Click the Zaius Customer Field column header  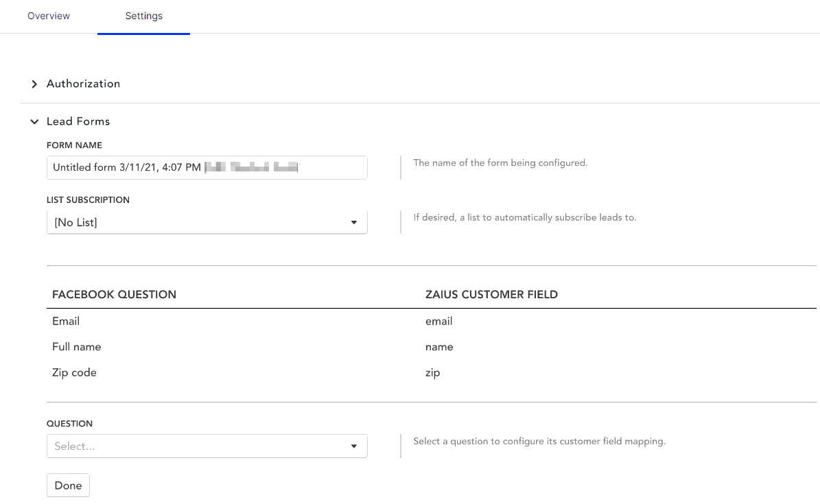tap(491, 295)
